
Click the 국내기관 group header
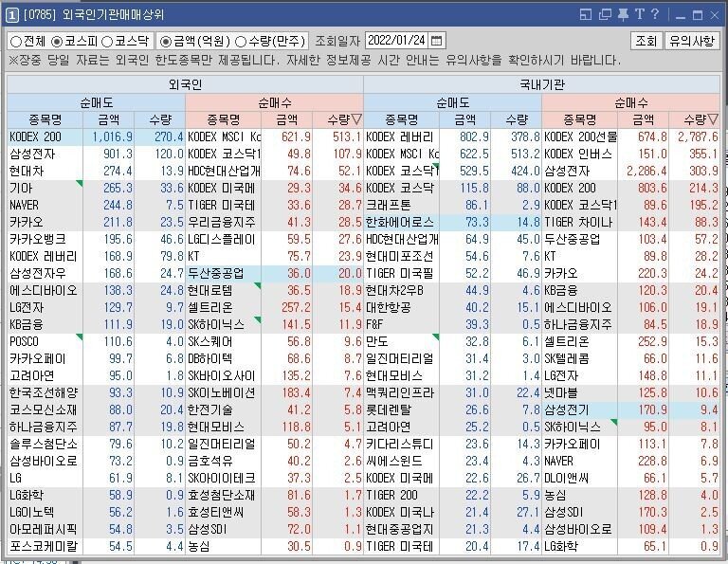[x=542, y=84]
